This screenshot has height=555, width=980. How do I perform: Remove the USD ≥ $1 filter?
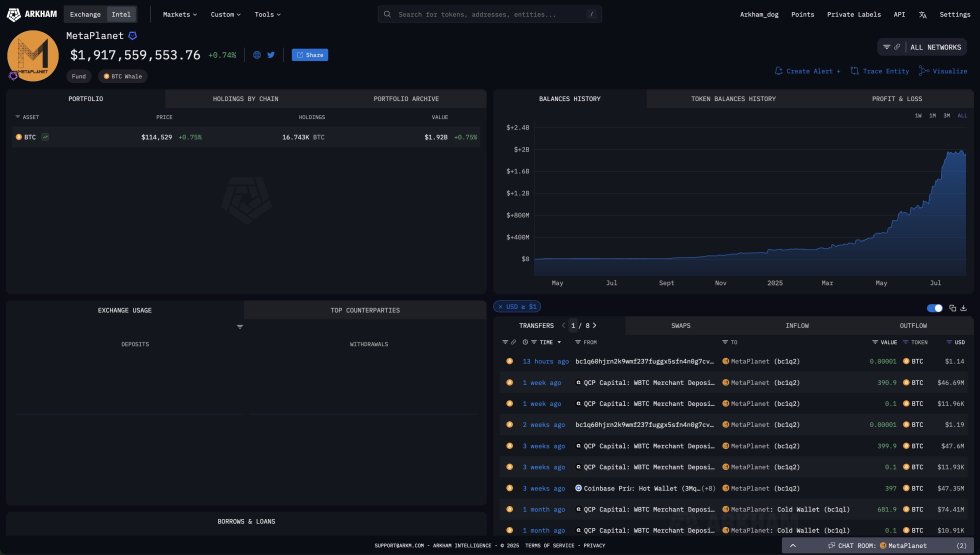tap(500, 306)
